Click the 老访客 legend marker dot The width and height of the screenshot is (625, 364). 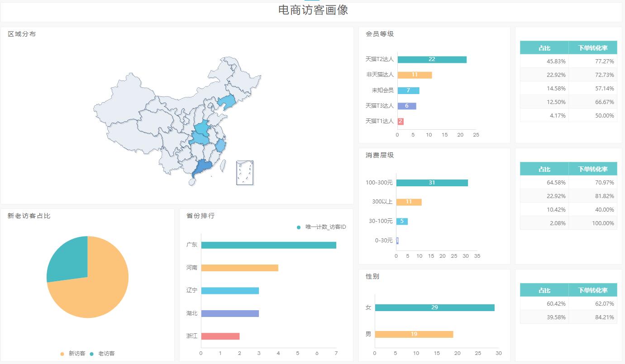(x=91, y=354)
